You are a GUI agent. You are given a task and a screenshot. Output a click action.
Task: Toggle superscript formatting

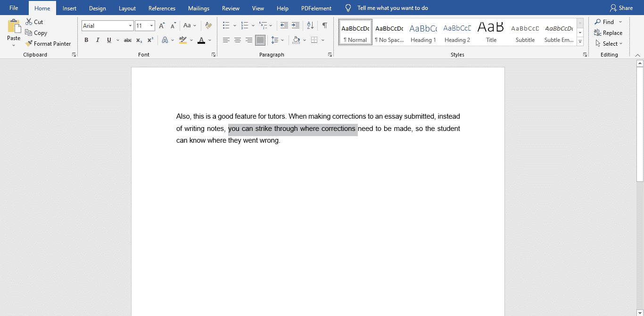click(150, 40)
